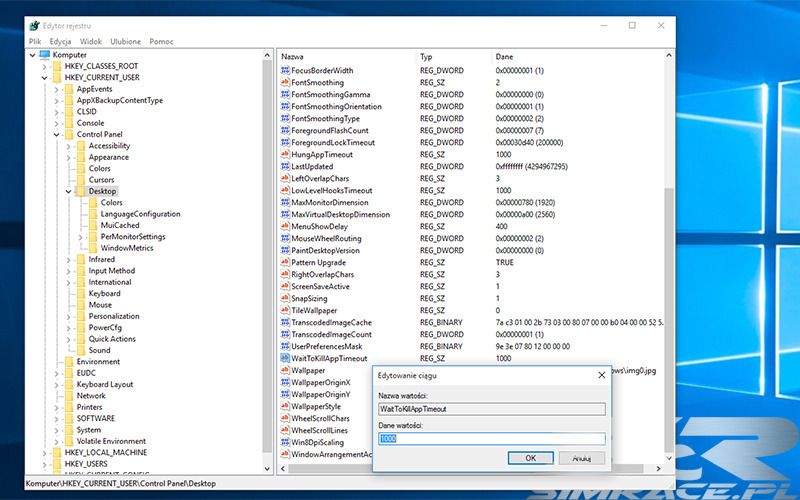
Task: Click the MenuShowDelay value icon
Action: pos(284,227)
